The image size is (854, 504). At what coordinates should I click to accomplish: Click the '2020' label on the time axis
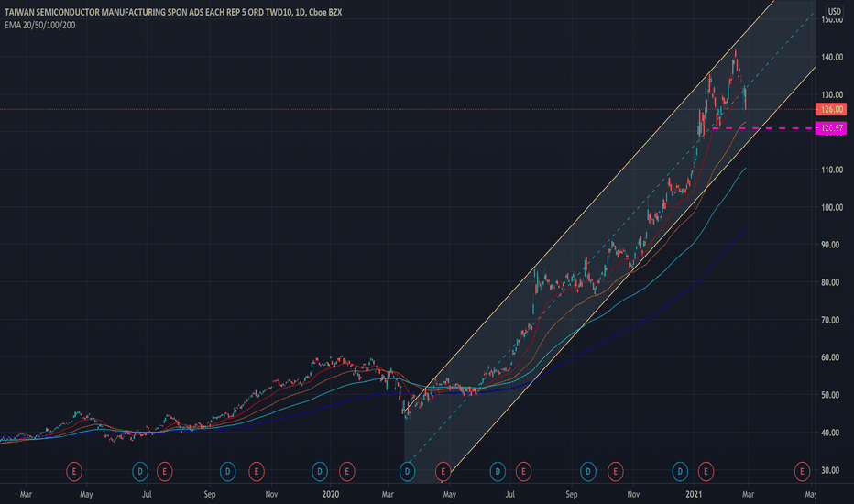(331, 494)
